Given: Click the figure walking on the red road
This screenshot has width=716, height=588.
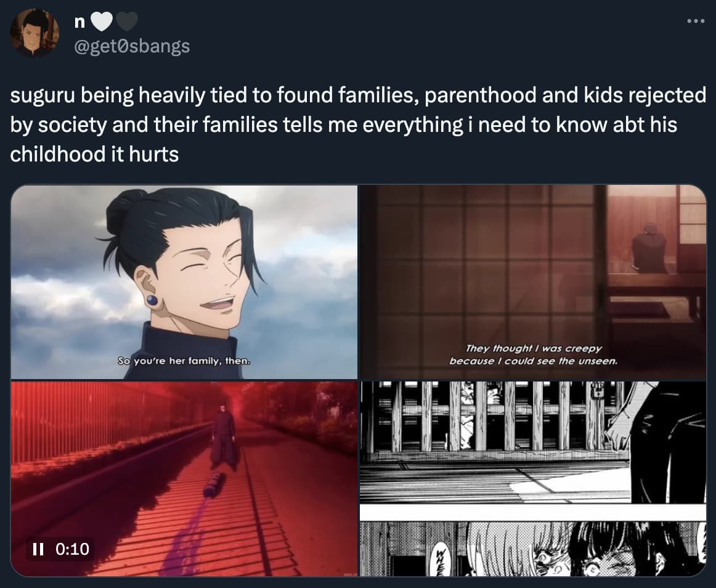Looking at the screenshot, I should (x=223, y=436).
